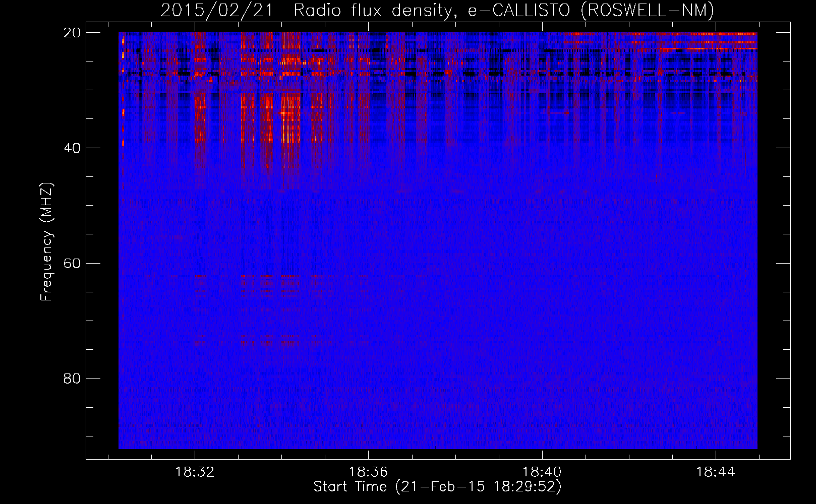The height and width of the screenshot is (504, 816).
Task: Click the '80' frequency tick label
Action: pyautogui.click(x=72, y=378)
